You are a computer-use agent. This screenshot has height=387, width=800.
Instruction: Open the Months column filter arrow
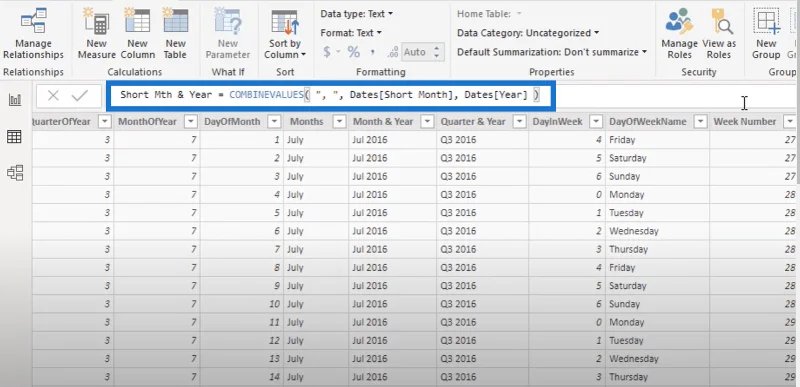[339, 121]
